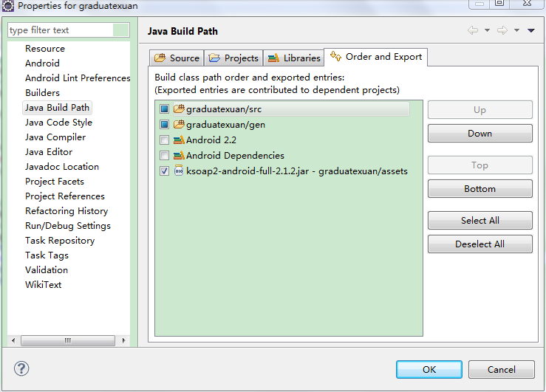Click the graduatexuan/gen source folder icon
This screenshot has width=546, height=392.
pyautogui.click(x=179, y=124)
